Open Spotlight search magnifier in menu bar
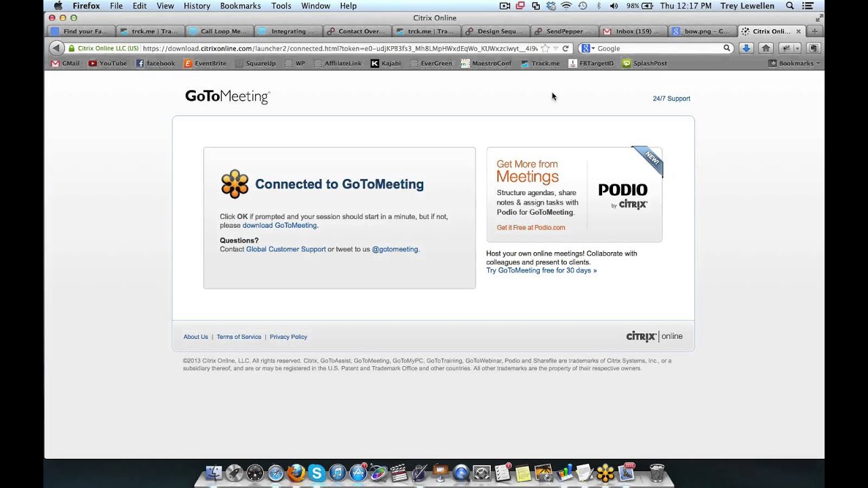Screen dimensions: 868x488 click(x=789, y=6)
